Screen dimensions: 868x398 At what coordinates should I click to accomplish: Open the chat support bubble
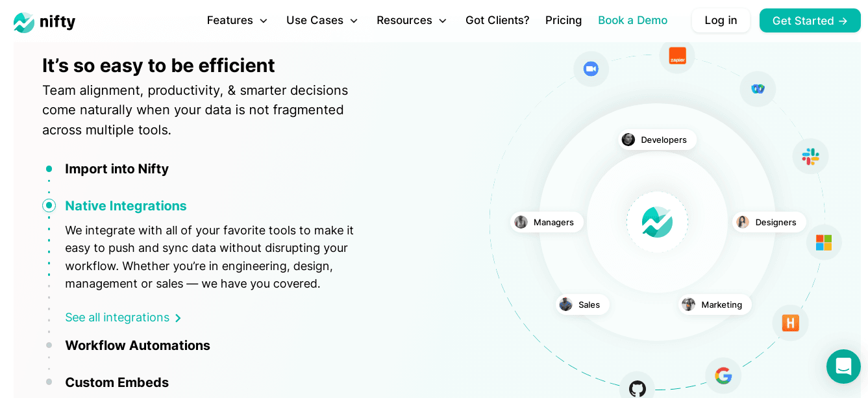(x=843, y=366)
